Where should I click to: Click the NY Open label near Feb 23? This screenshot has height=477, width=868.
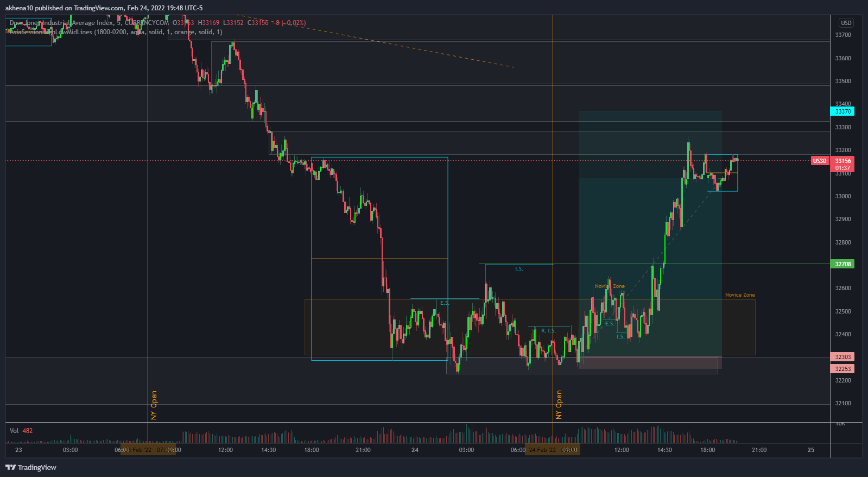pos(154,405)
